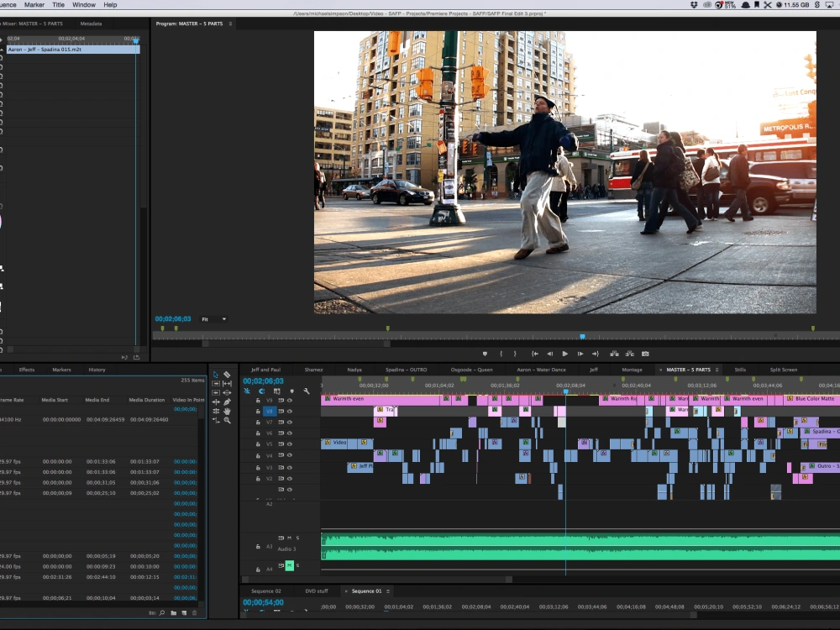Screen dimensions: 840x630
Task: Select the Slide tool
Action: pos(227,392)
